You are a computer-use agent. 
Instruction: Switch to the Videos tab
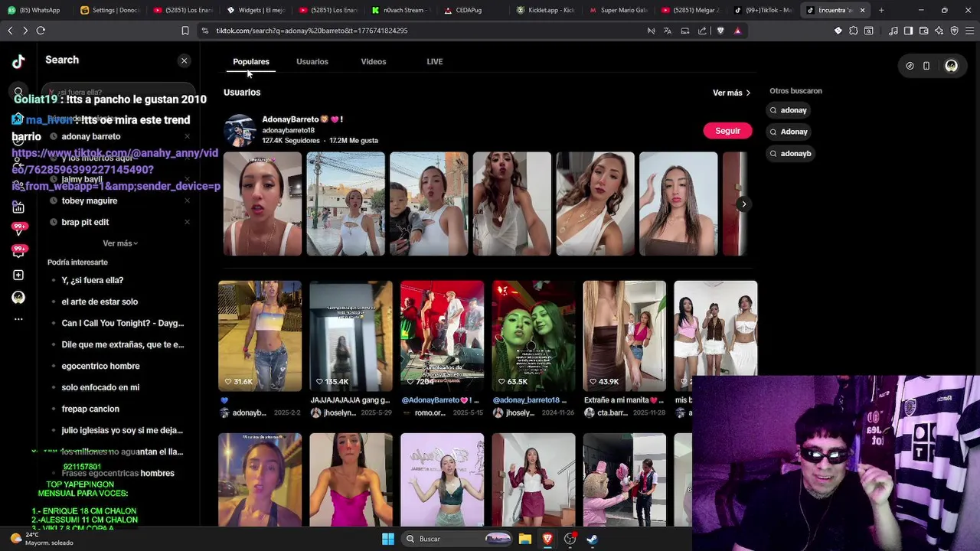(374, 61)
